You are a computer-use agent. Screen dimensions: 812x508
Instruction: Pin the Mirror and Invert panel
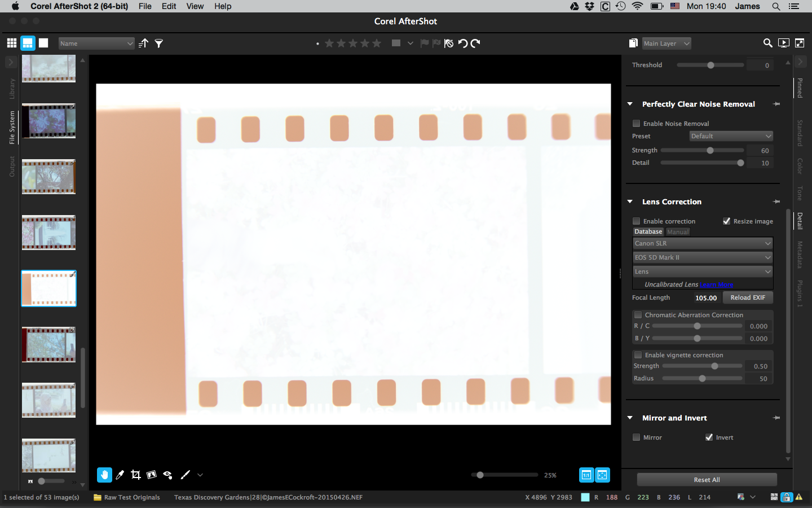click(x=776, y=418)
